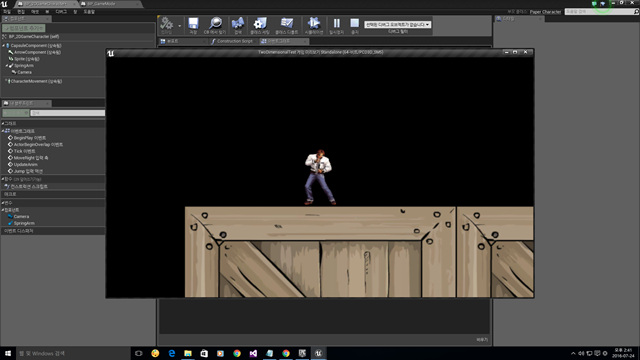Open File Explorer from the taskbar
Image resolution: width=640 pixels, height=360 pixels.
(x=188, y=353)
